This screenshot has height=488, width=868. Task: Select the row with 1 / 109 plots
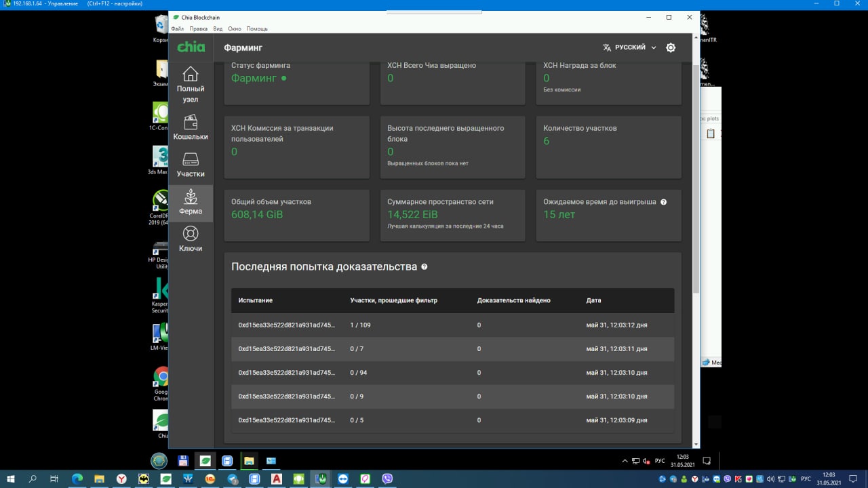coord(452,325)
